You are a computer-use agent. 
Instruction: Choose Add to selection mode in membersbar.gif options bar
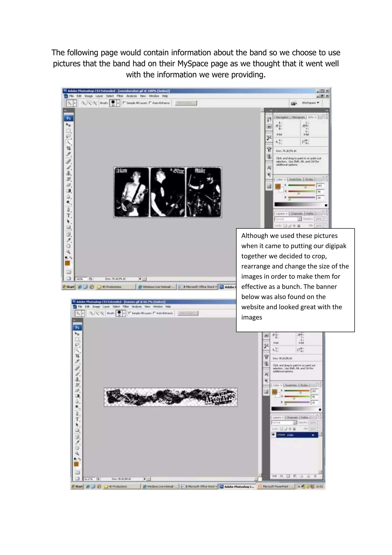90,103
